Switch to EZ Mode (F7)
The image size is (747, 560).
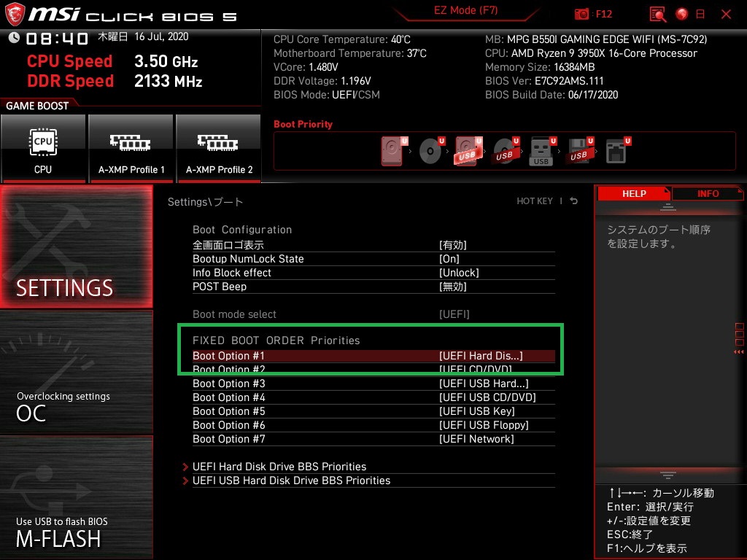click(465, 10)
